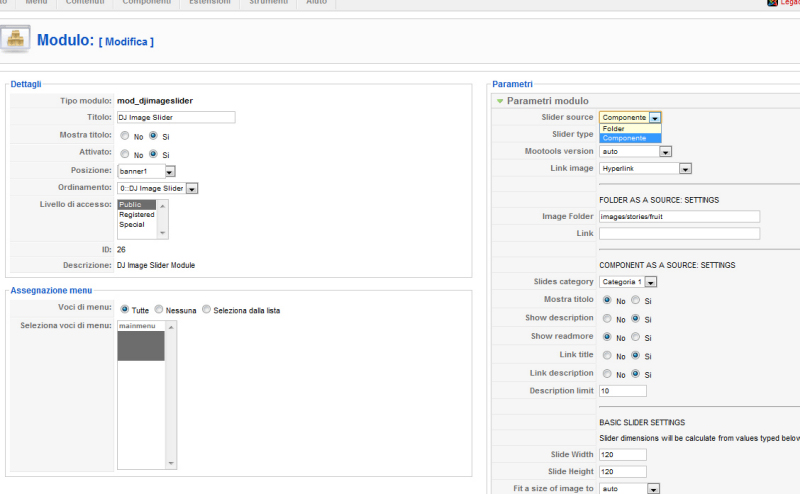Viewport: 800px width, 494px height.
Task: Open the Estensioni menu
Action: 210,3
